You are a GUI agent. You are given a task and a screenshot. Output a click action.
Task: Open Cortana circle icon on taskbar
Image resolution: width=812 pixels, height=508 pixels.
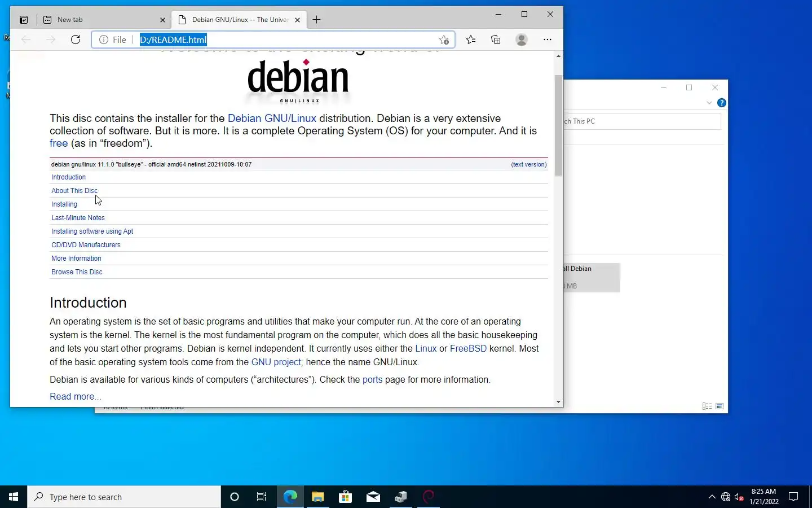pos(235,497)
